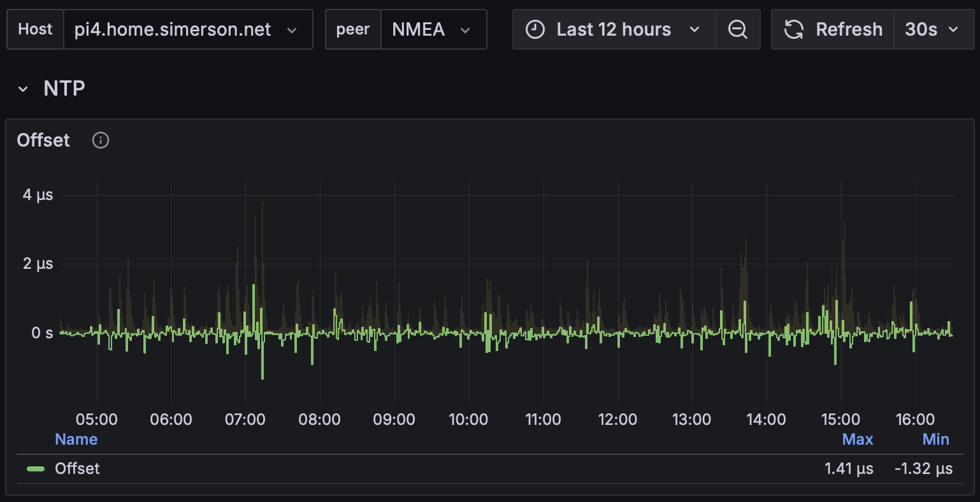The height and width of the screenshot is (502, 980).
Task: Sort legend by Min column
Action: (x=936, y=440)
